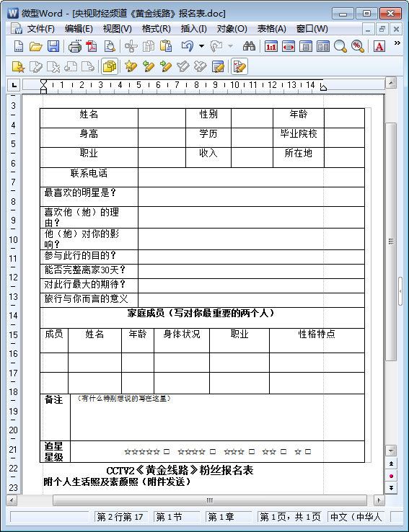Go to next change with right-arrow pencil

point(166,66)
